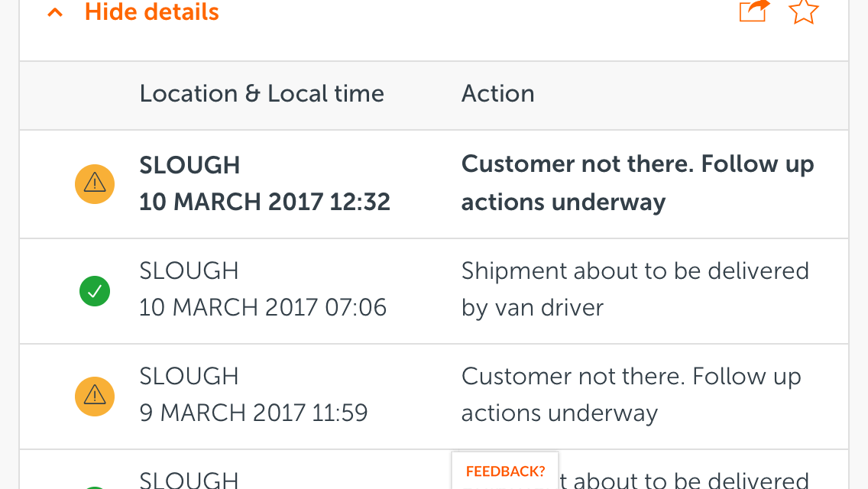Click the 10 MARCH 2017 07:06 timestamp

coord(262,307)
